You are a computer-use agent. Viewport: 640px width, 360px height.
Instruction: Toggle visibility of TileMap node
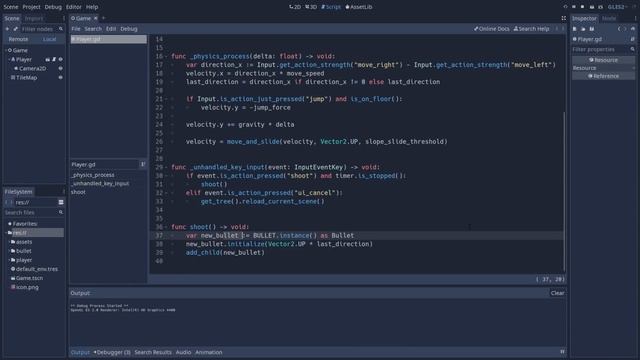point(60,78)
